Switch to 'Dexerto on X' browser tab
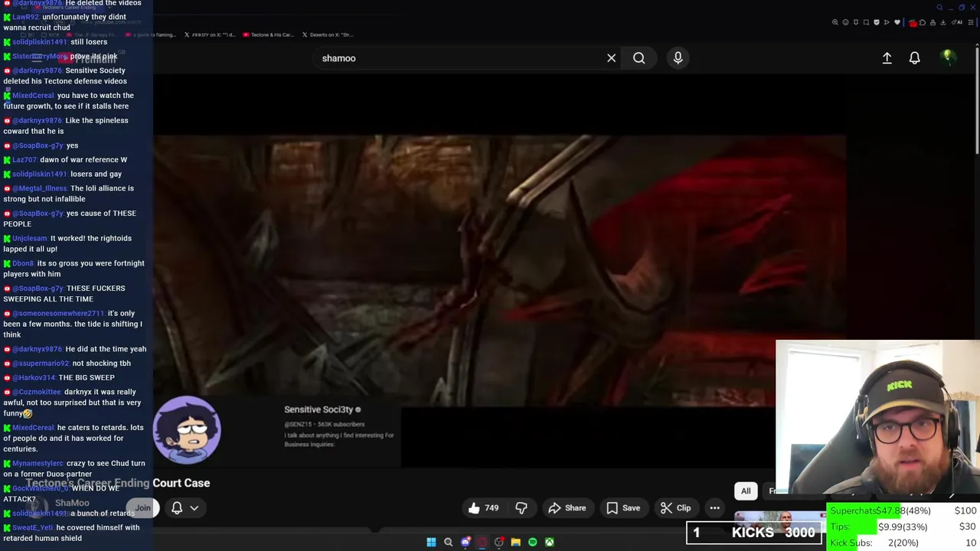 327,34
